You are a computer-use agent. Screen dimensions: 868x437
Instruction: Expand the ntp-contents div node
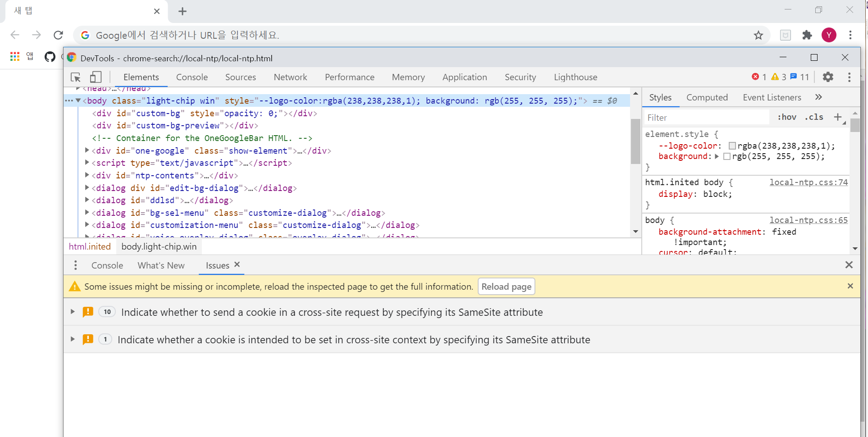point(87,175)
